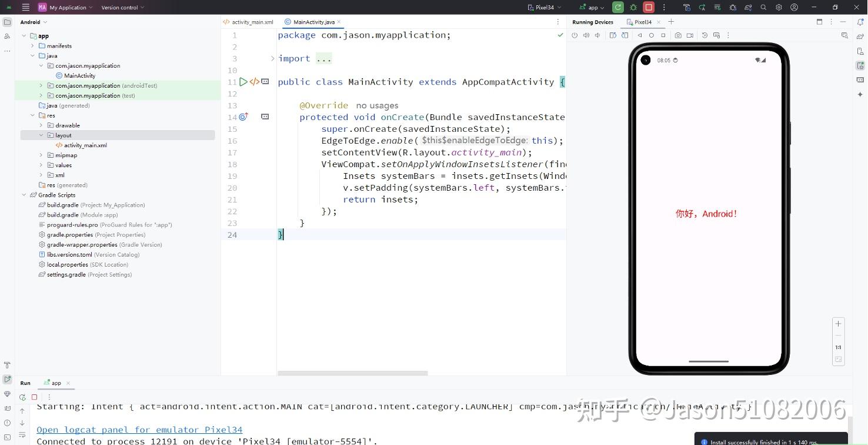This screenshot has height=445, width=868.
Task: Stop the running app with the red toolbar button
Action: (649, 7)
